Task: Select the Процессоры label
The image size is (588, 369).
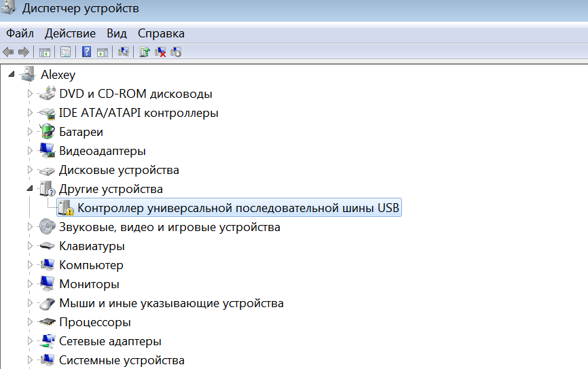Action: [x=95, y=322]
